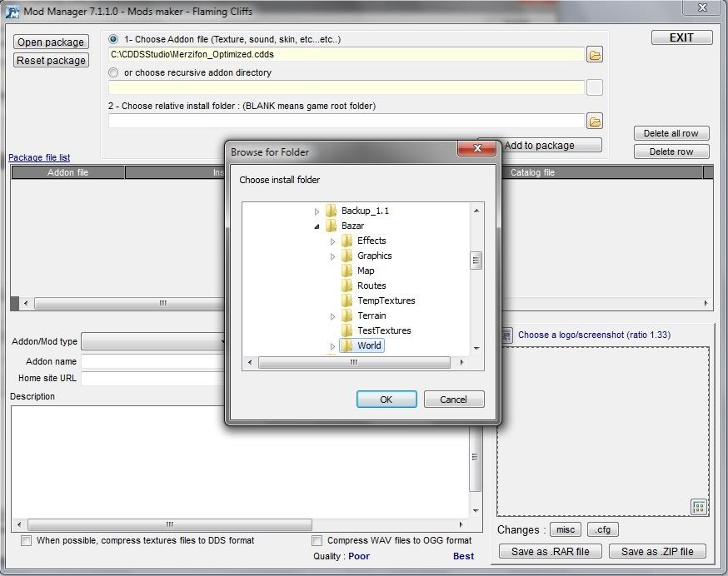This screenshot has width=728, height=576.
Task: Enable compress WAV files to OGG
Action: click(x=317, y=540)
